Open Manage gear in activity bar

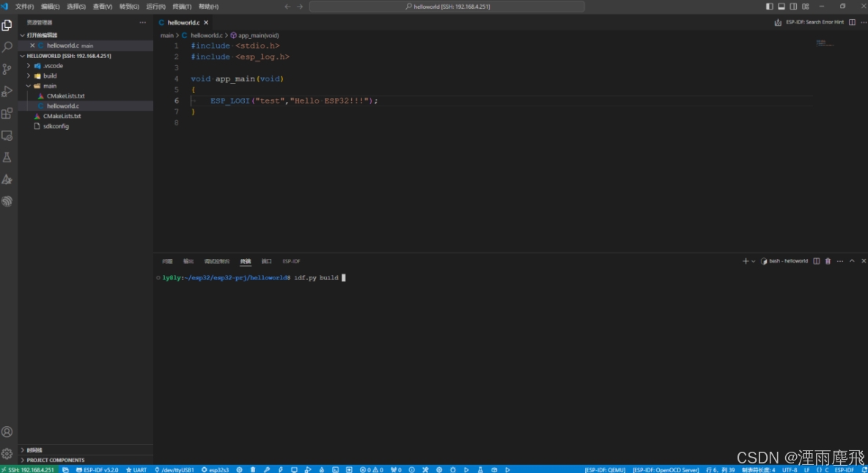[7, 454]
